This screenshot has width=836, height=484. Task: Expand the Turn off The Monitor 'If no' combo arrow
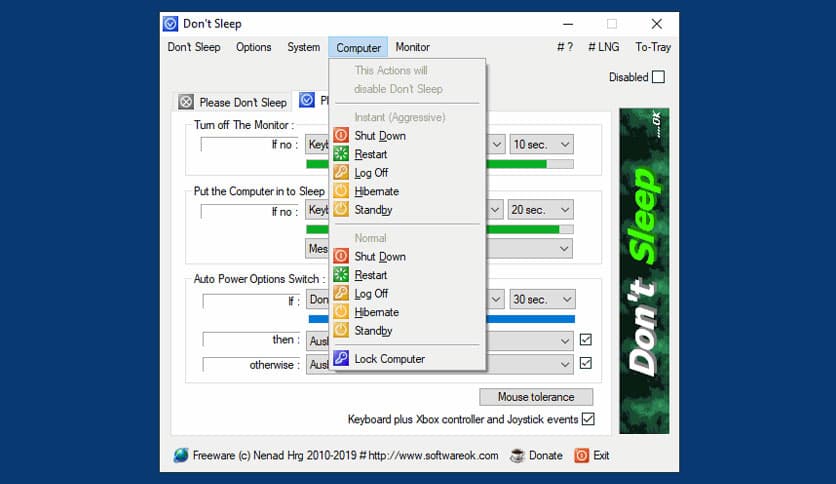(496, 144)
